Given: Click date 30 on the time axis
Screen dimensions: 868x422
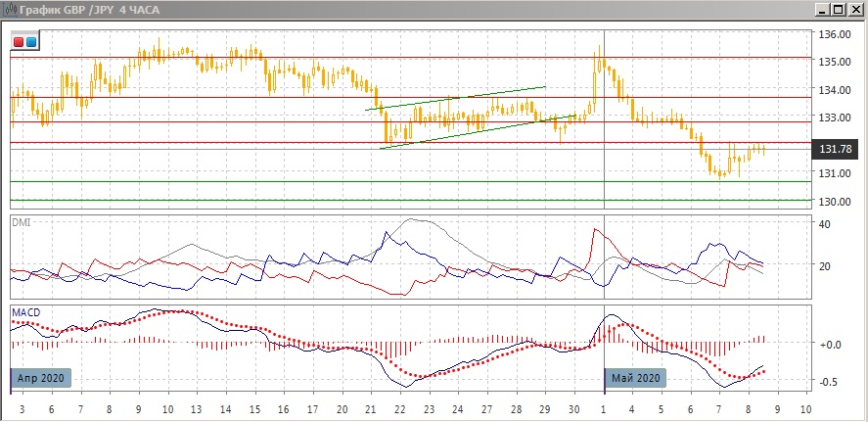Looking at the screenshot, I should (x=574, y=409).
